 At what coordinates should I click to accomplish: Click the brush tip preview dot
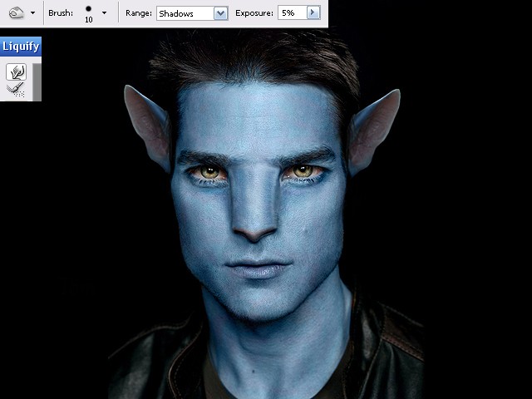89,9
